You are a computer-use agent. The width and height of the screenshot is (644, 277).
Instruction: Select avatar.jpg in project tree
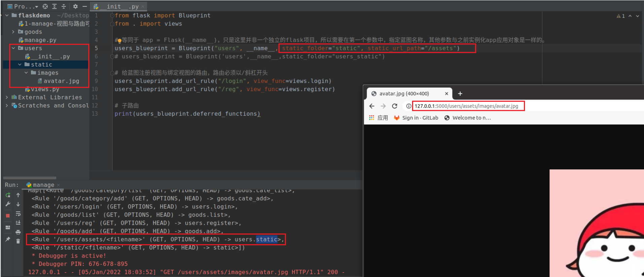58,81
